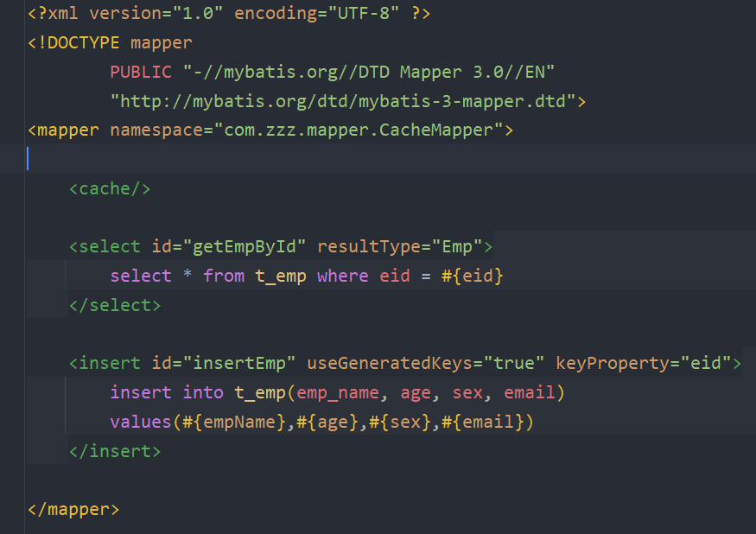
Task: Click the from keyword in the query
Action: coord(224,276)
